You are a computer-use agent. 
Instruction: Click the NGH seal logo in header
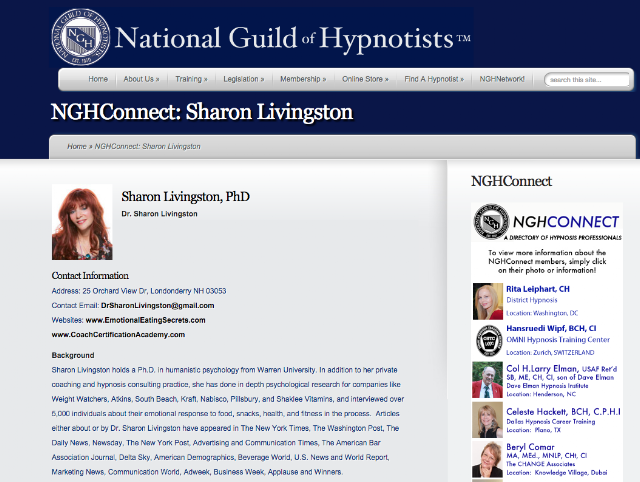pos(80,37)
